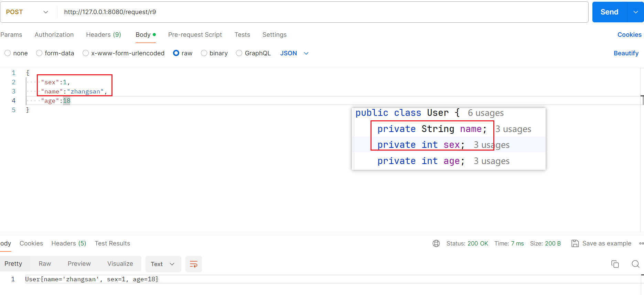Click the "age":18 line in the editor

pos(56,101)
